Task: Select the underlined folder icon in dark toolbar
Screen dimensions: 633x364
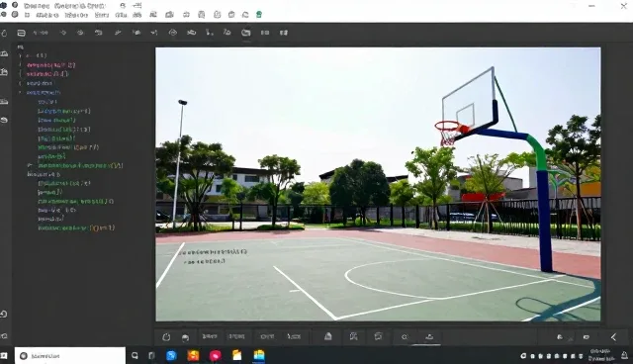Action: click(x=246, y=33)
